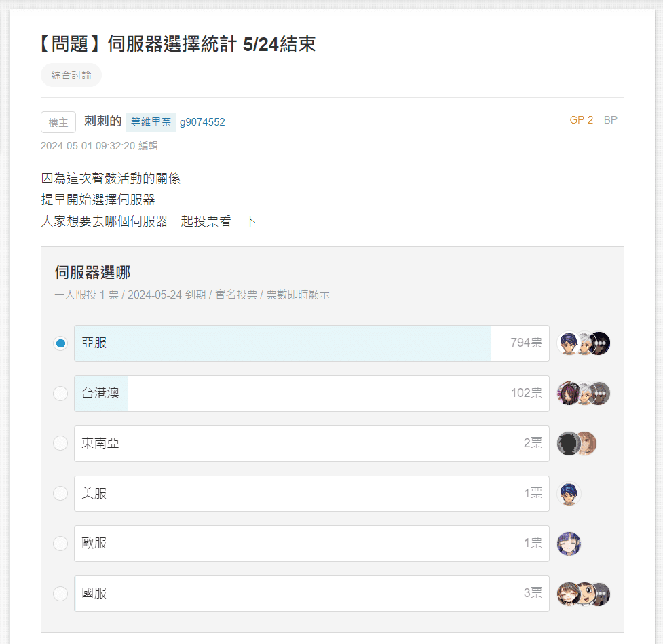Click the 編輯 edit link
This screenshot has width=663, height=644.
pyautogui.click(x=148, y=146)
